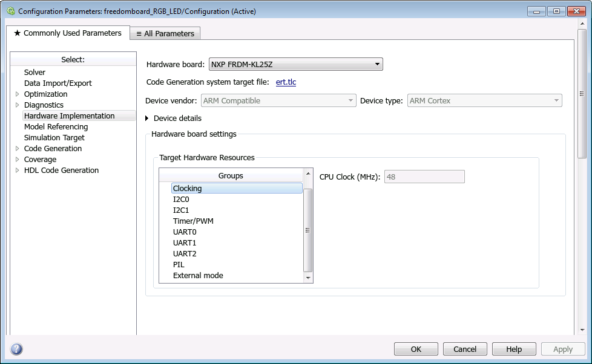Image resolution: width=592 pixels, height=364 pixels.
Task: Expand the Device details section
Action: pyautogui.click(x=147, y=119)
